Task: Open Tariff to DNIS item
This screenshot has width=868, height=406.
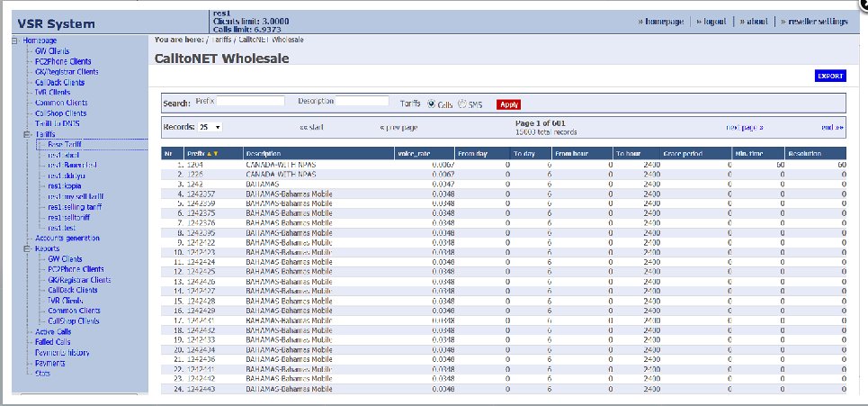Action: [57, 123]
